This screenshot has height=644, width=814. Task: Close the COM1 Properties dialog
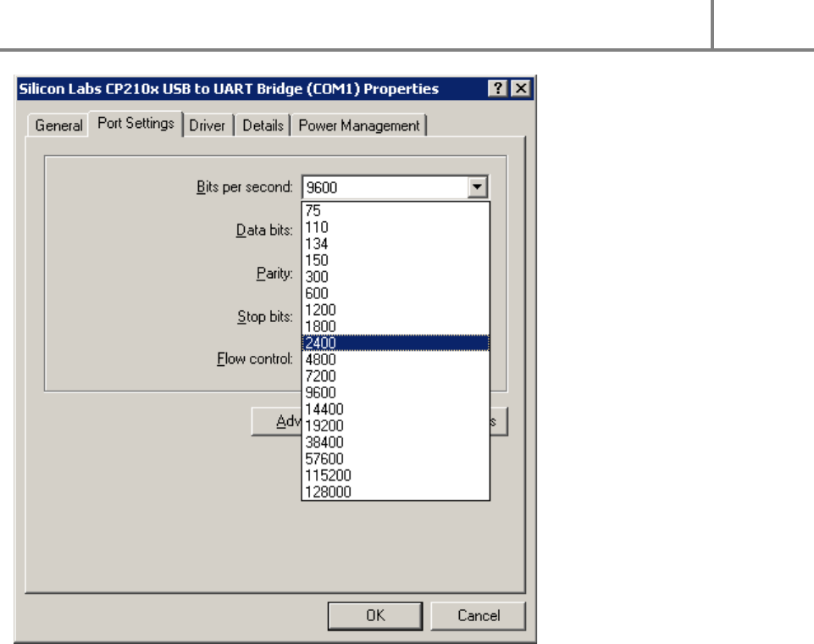[x=521, y=89]
